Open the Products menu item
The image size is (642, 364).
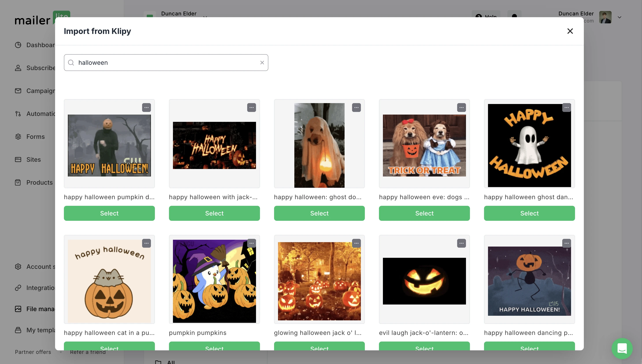tap(39, 182)
